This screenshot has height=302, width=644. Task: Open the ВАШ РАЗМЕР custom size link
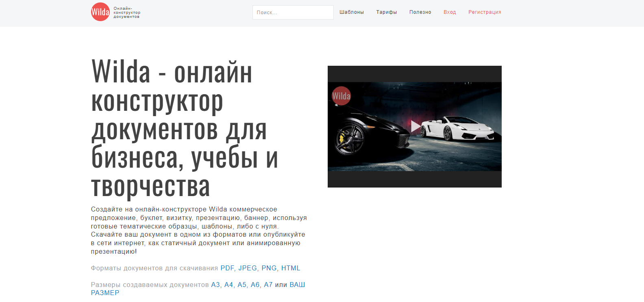[x=297, y=285]
